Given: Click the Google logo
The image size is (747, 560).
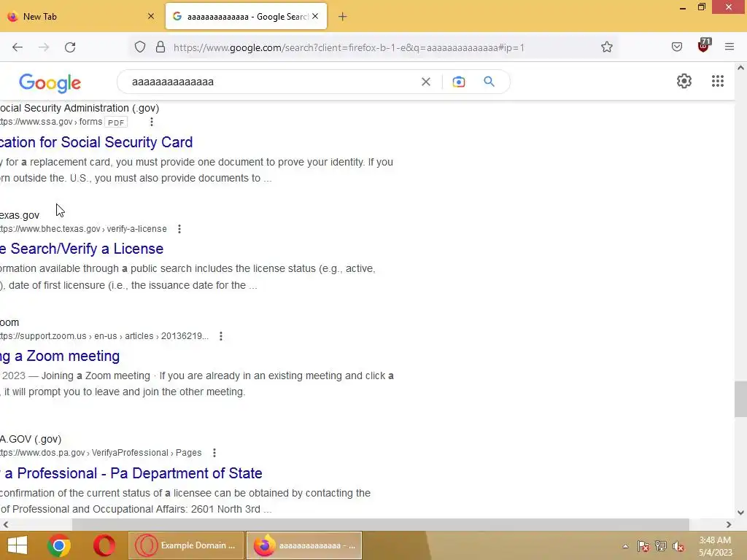Looking at the screenshot, I should 50,83.
